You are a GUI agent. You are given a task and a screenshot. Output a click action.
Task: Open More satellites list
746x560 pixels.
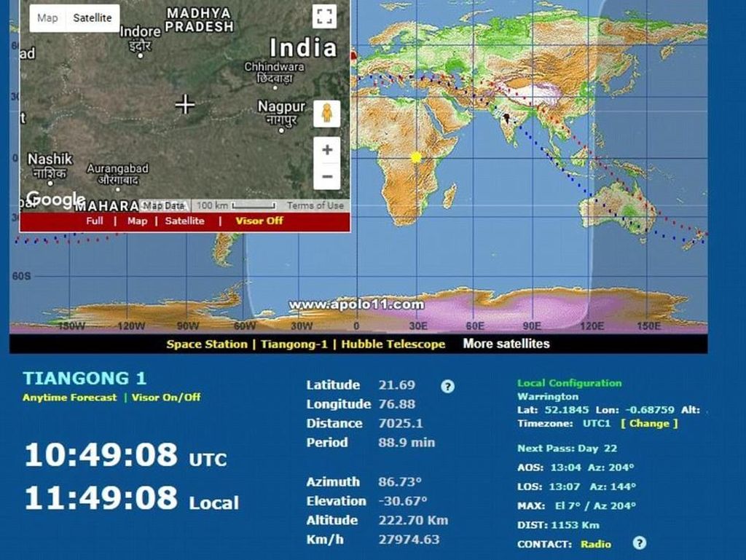506,344
